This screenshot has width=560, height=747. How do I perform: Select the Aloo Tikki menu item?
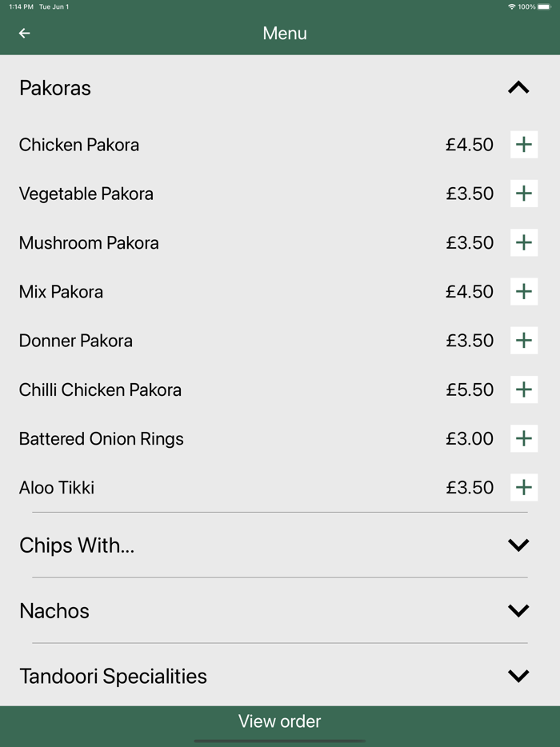[x=56, y=487]
